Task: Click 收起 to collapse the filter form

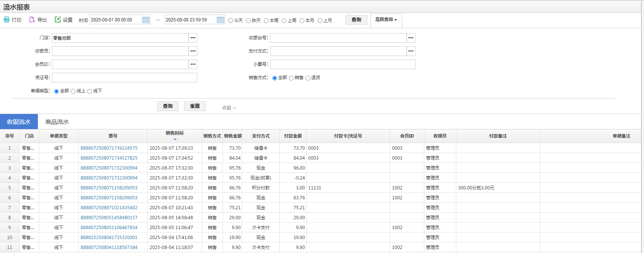Action: 229,108
